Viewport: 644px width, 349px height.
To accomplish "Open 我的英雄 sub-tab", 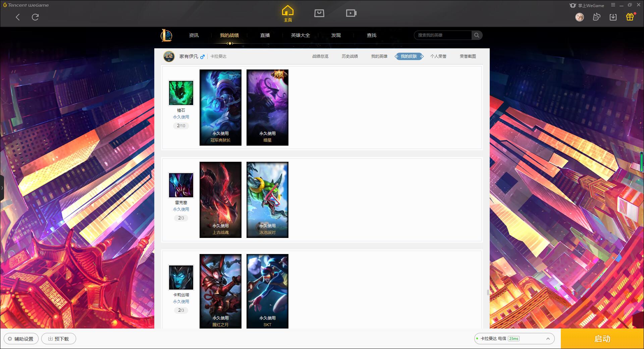I will (x=379, y=56).
